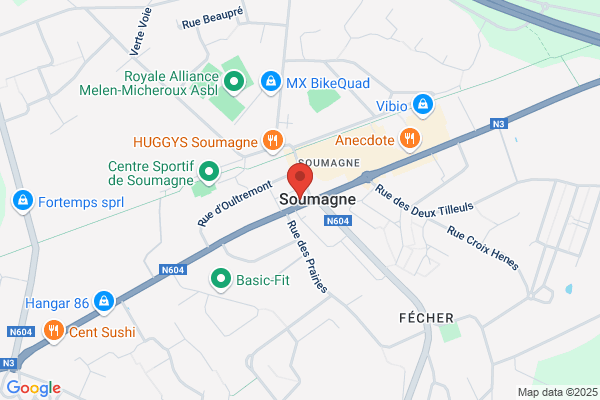The height and width of the screenshot is (400, 600).
Task: Open the HUGGYS Soumagne restaurant icon
Action: click(x=273, y=141)
